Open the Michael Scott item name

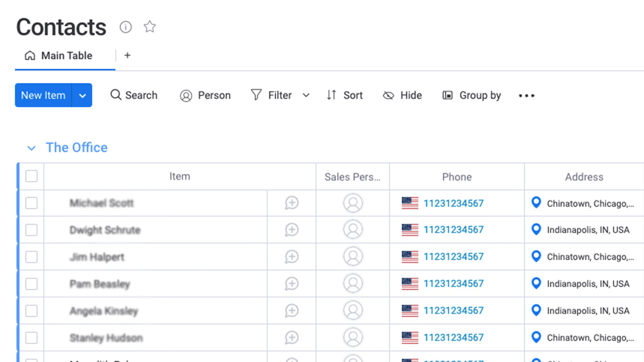pyautogui.click(x=102, y=203)
